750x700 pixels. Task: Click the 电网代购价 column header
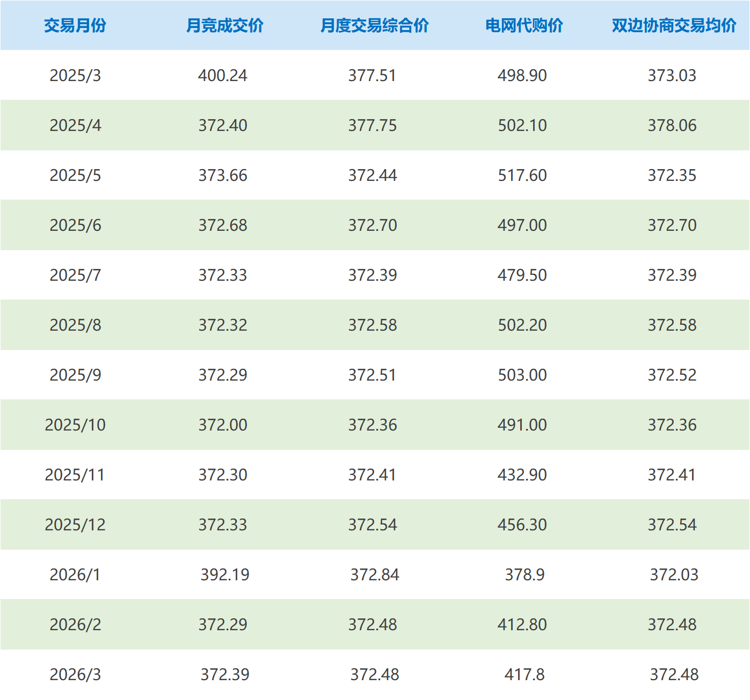click(x=524, y=25)
